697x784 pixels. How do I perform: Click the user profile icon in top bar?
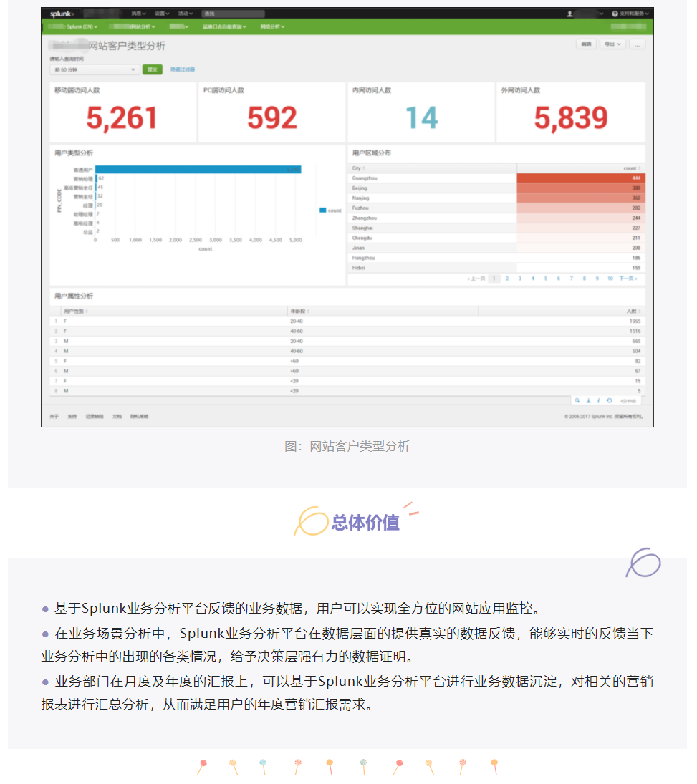(569, 14)
